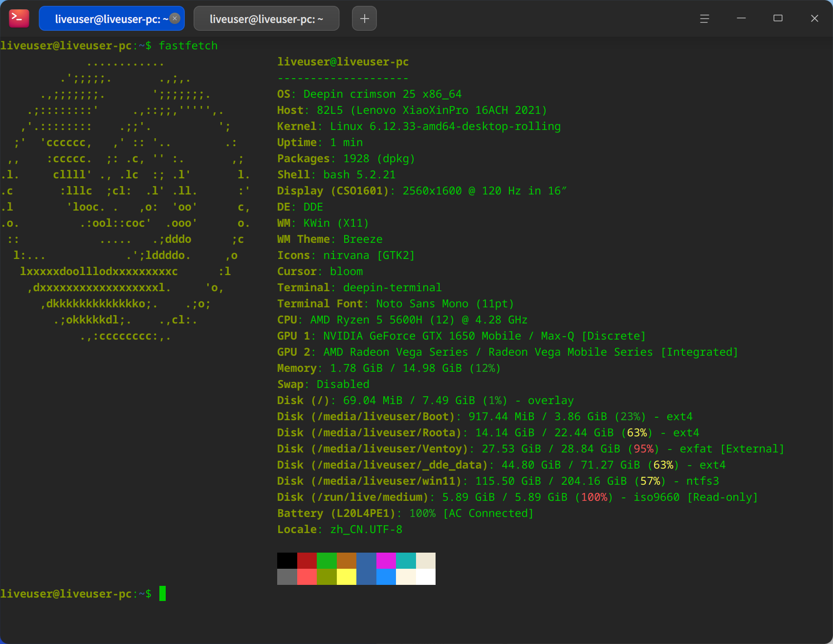Close the first liveuser@liveuser-pc tab
This screenshot has width=833, height=644.
(175, 19)
